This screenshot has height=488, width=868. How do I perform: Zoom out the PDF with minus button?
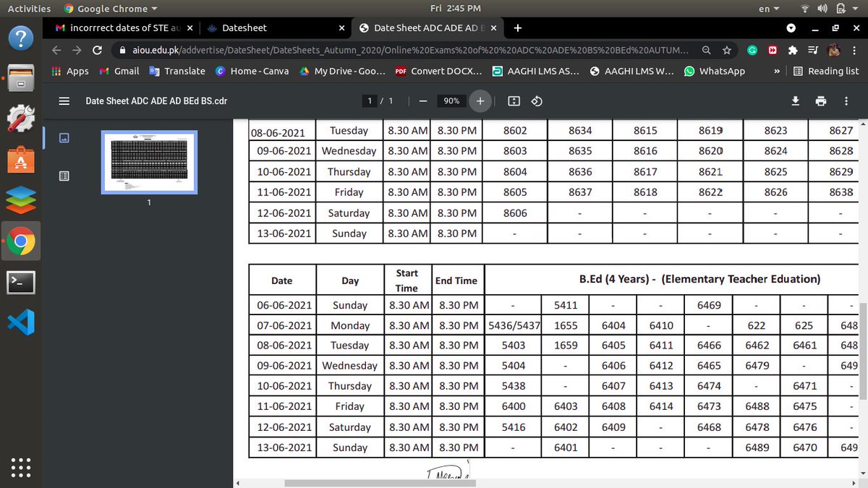click(x=423, y=101)
